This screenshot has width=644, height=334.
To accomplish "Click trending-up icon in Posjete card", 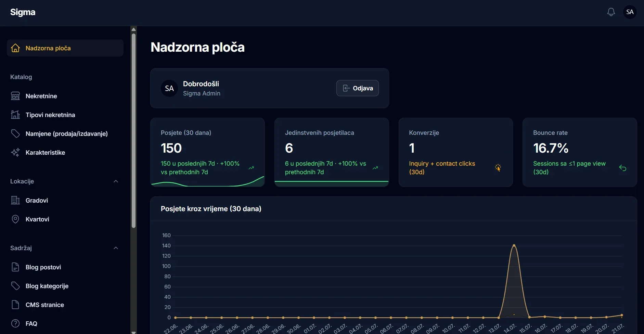I will (x=251, y=168).
